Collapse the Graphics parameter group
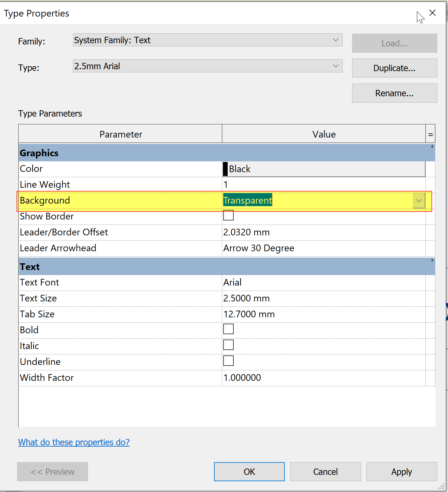 (x=432, y=147)
